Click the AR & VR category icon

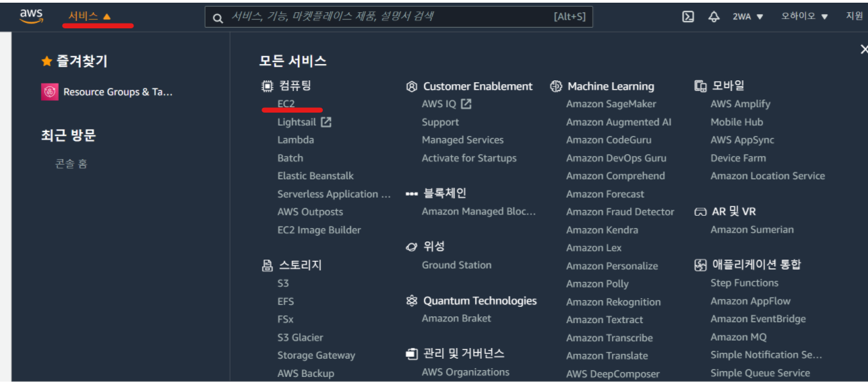pos(700,212)
